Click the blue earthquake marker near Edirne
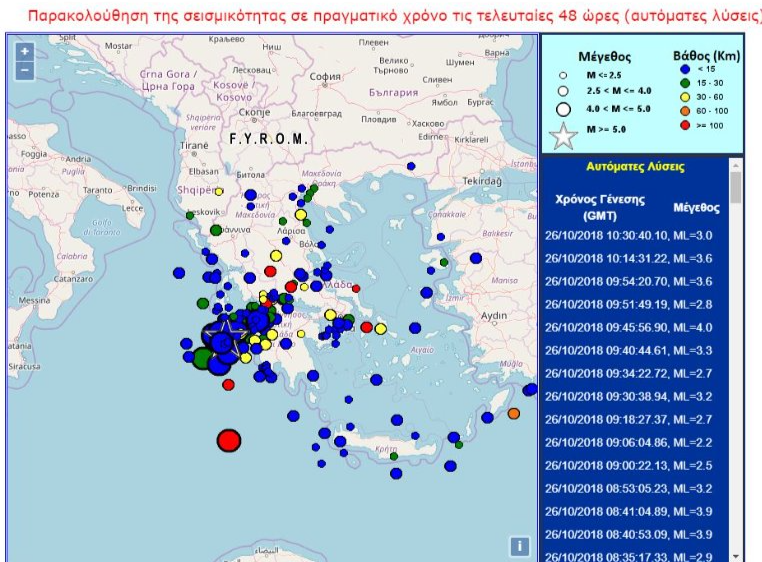Image resolution: width=762 pixels, height=562 pixels. 411,166
